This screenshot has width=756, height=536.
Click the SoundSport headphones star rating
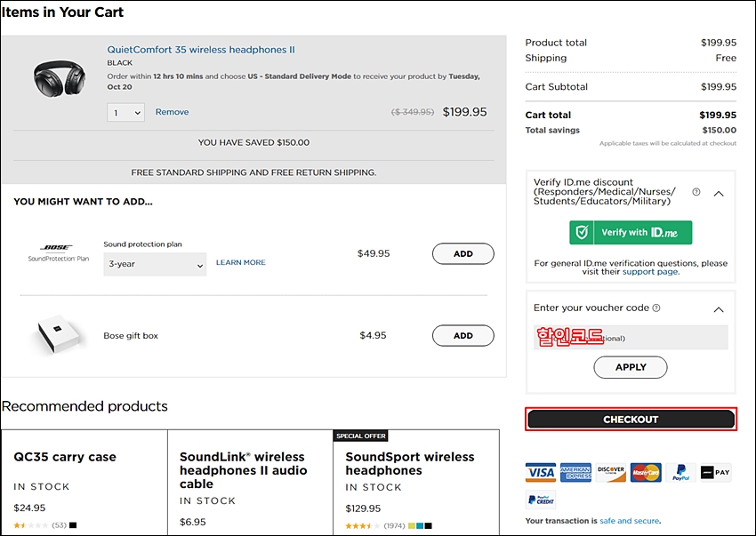click(x=363, y=525)
